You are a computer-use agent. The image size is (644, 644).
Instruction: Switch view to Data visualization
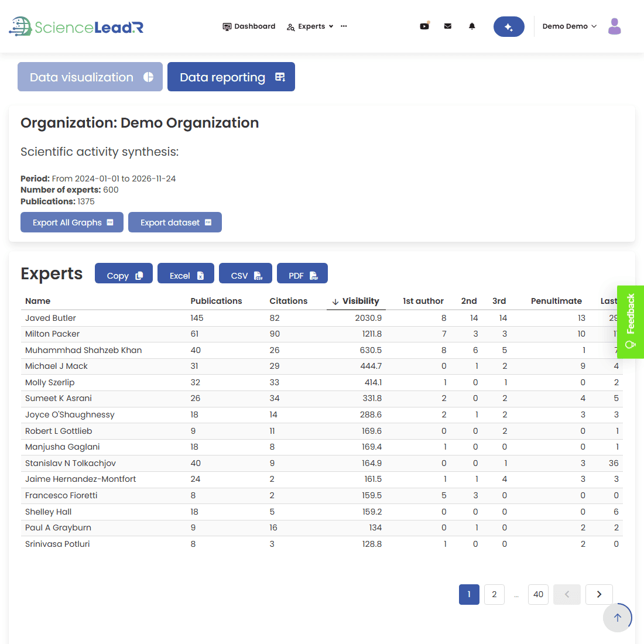(90, 77)
